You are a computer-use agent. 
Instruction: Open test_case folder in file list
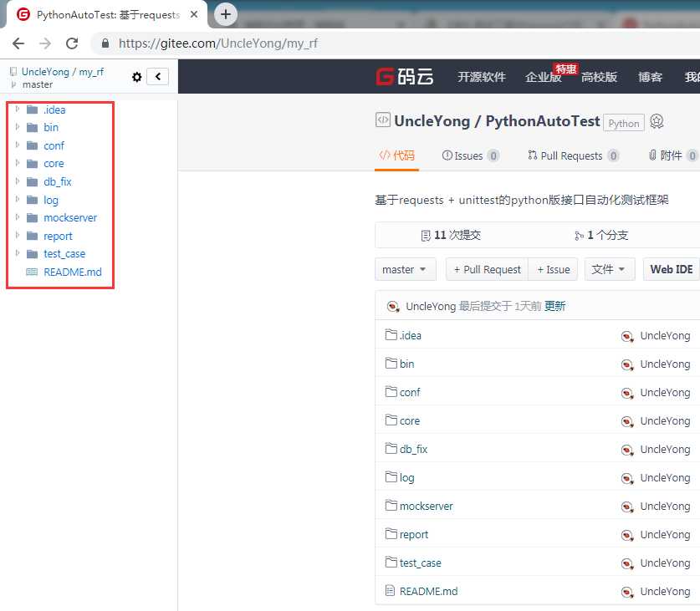pos(420,563)
